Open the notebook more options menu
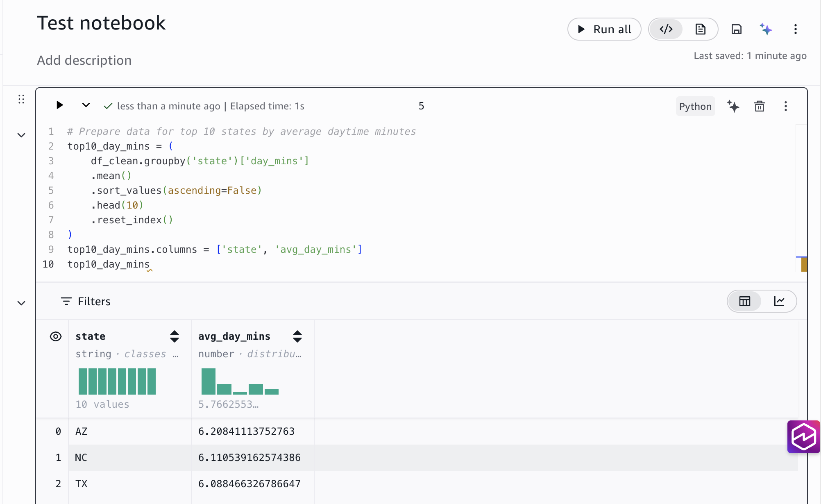Screen dimensions: 821x504 [x=795, y=29]
